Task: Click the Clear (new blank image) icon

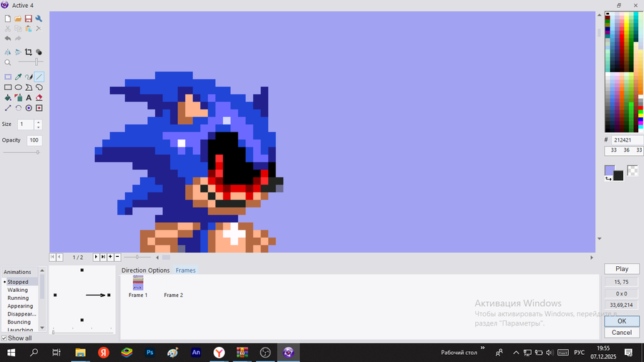Action: pos(8,19)
